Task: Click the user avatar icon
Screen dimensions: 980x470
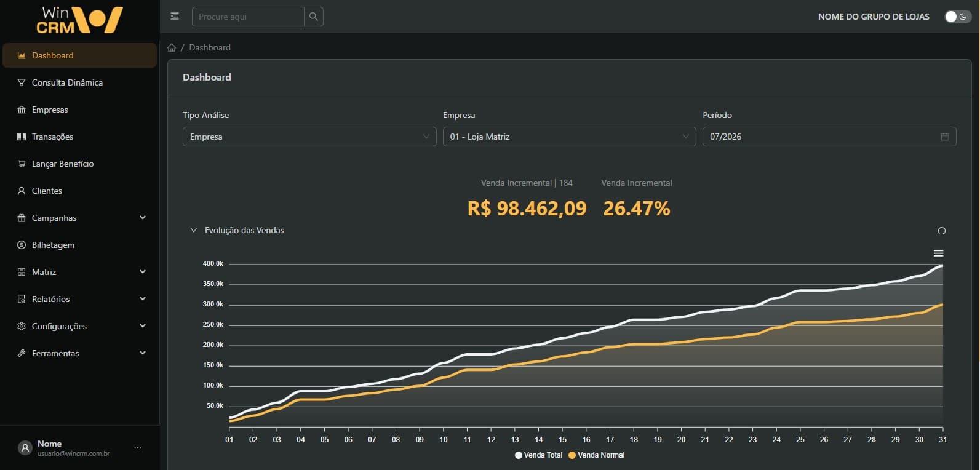Action: pyautogui.click(x=25, y=448)
